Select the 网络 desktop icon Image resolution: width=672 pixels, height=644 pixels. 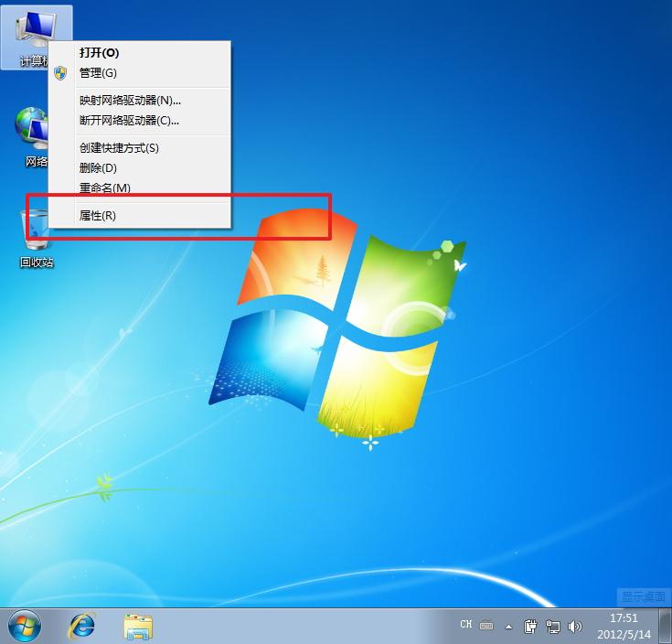(33, 137)
